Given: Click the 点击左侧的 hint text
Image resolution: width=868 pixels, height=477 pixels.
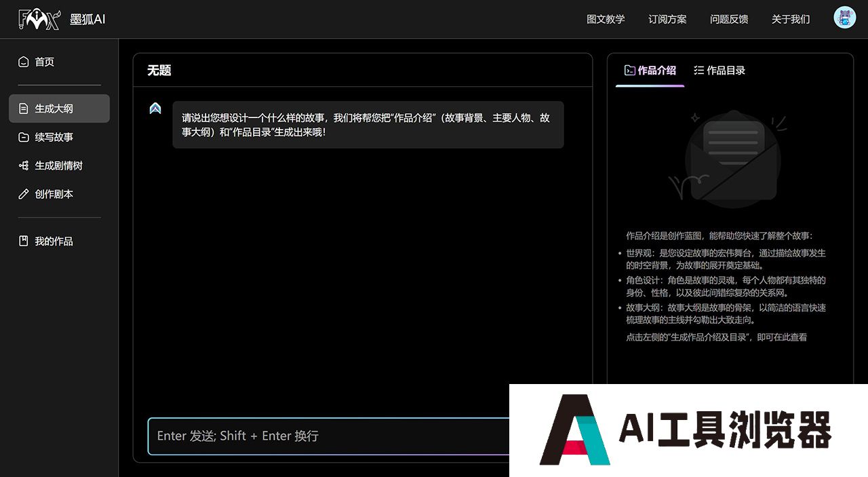Looking at the screenshot, I should pos(716,337).
